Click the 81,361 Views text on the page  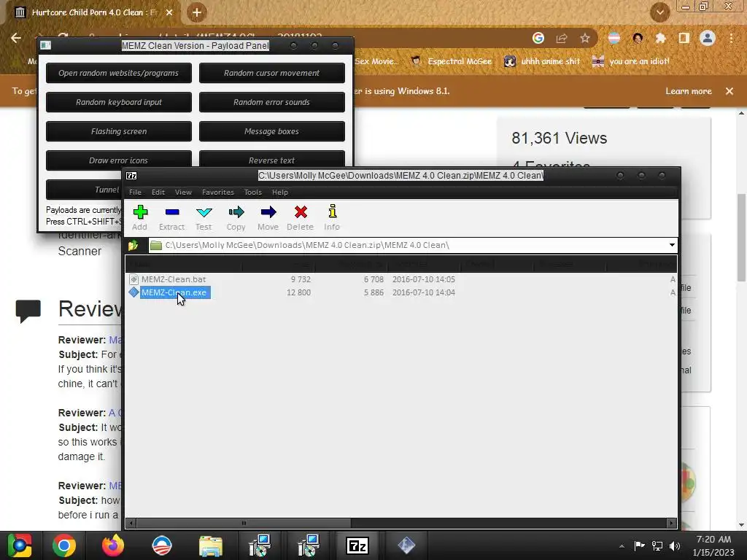click(x=560, y=138)
